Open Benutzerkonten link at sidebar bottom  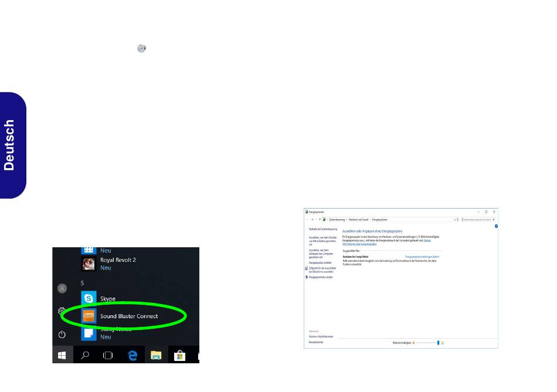(316, 342)
